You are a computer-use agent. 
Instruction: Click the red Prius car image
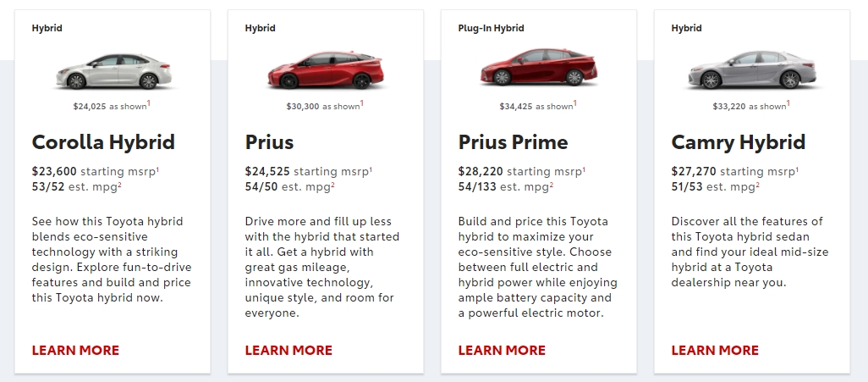coord(326,70)
